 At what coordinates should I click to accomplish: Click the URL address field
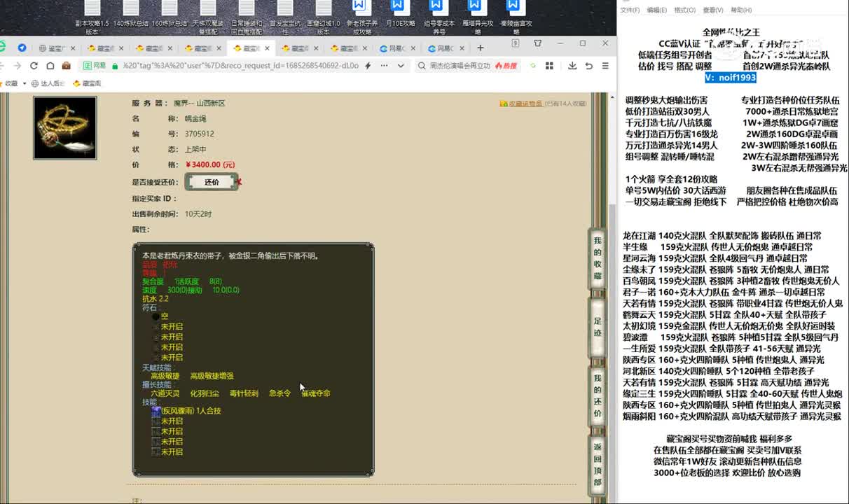click(x=240, y=66)
